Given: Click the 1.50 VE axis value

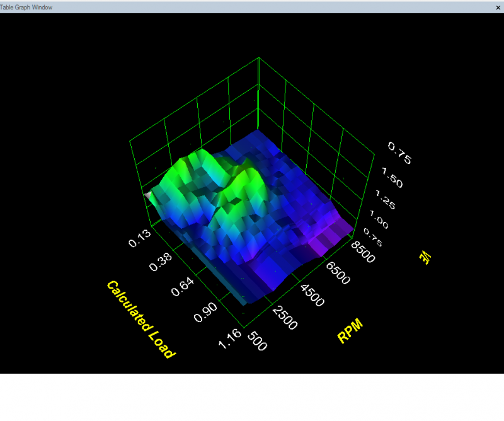Looking at the screenshot, I should pyautogui.click(x=392, y=177).
